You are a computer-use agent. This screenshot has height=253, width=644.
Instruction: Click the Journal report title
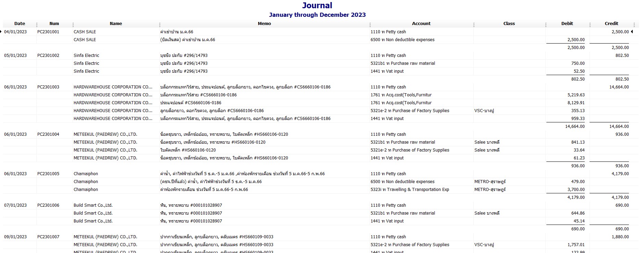[x=317, y=5]
